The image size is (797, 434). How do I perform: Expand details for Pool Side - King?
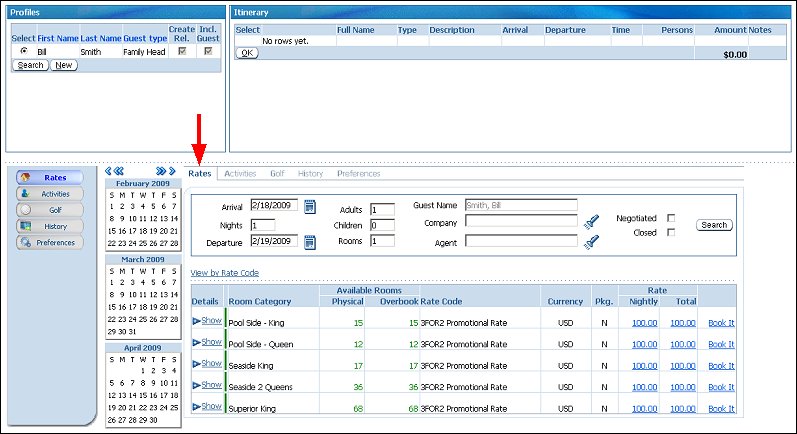click(206, 321)
